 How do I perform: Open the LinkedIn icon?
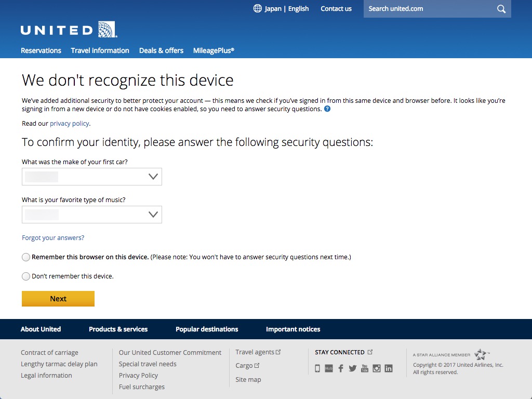point(389,368)
